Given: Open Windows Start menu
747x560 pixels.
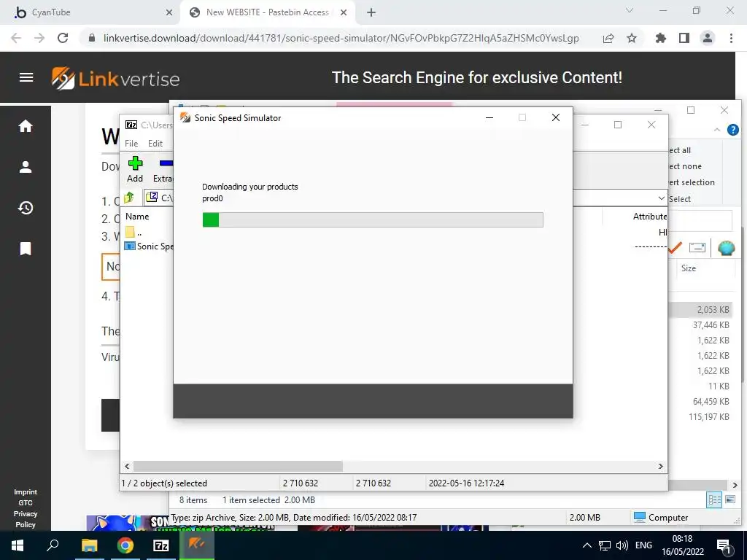Looking at the screenshot, I should click(18, 545).
